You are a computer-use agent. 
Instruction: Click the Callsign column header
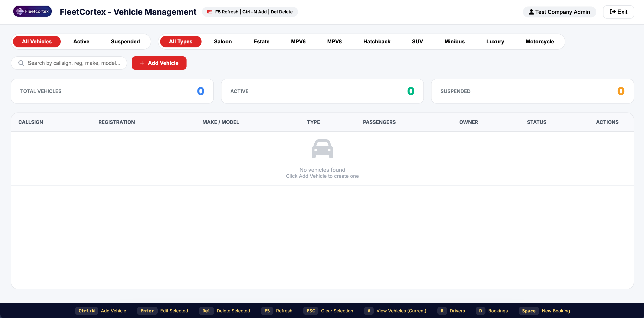click(31, 122)
